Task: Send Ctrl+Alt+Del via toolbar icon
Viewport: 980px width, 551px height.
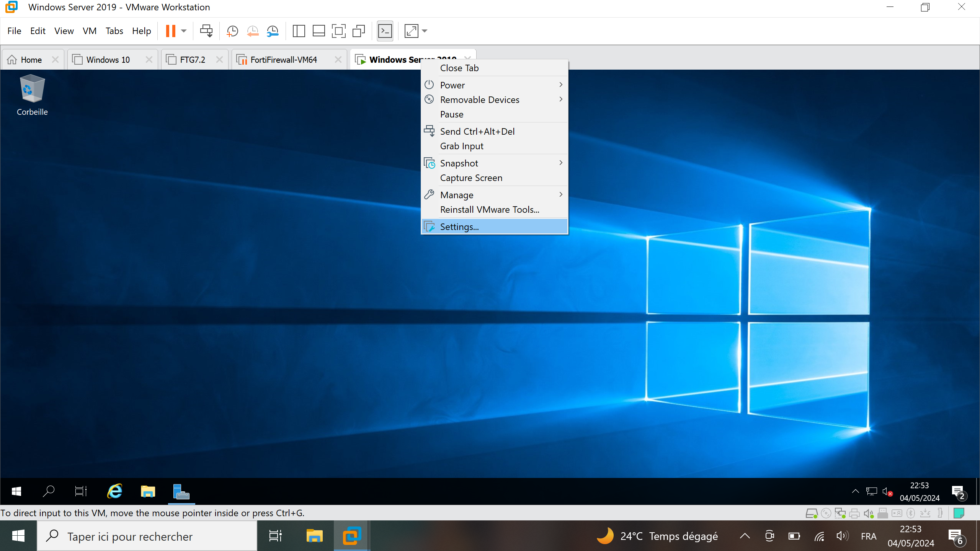Action: [x=206, y=31]
